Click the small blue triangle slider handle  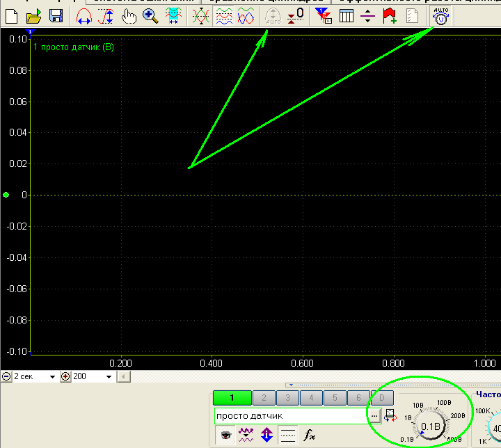291,385
